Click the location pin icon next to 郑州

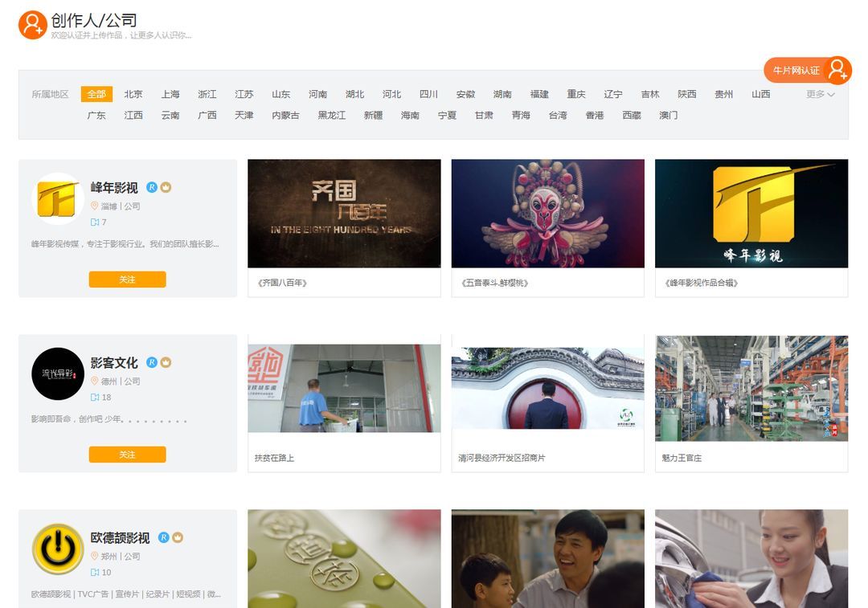(95, 556)
